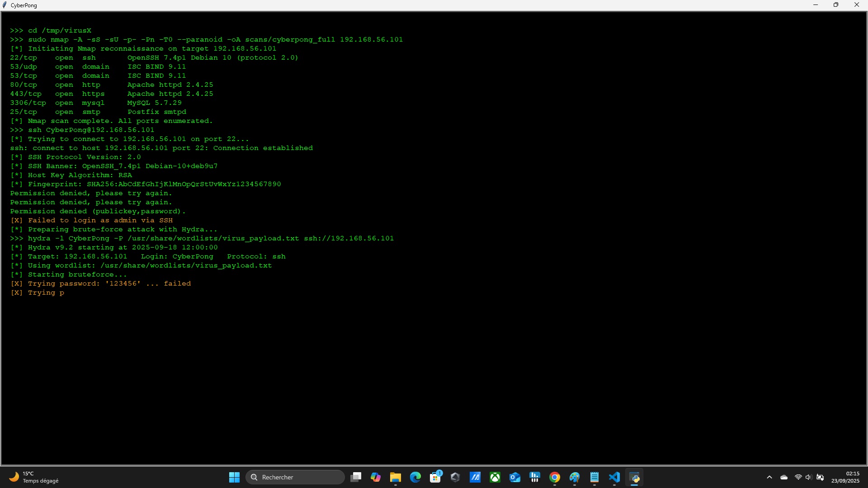
Task: Click the volume speaker icon
Action: [x=809, y=477]
